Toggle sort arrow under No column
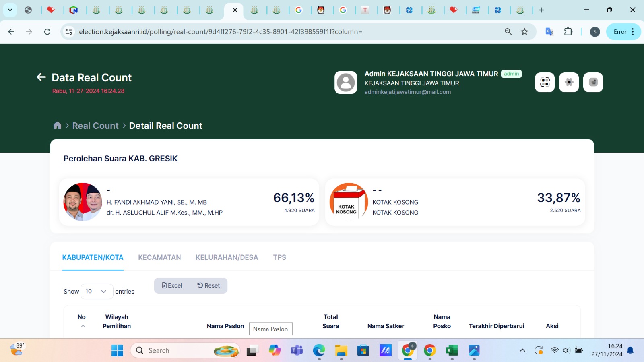The image size is (644, 362). click(x=83, y=326)
